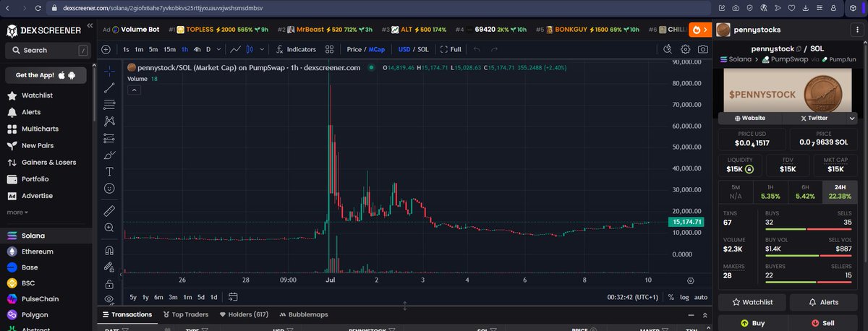The width and height of the screenshot is (868, 331).
Task: Open the Fibonacci retracement tools
Action: pyautogui.click(x=109, y=105)
